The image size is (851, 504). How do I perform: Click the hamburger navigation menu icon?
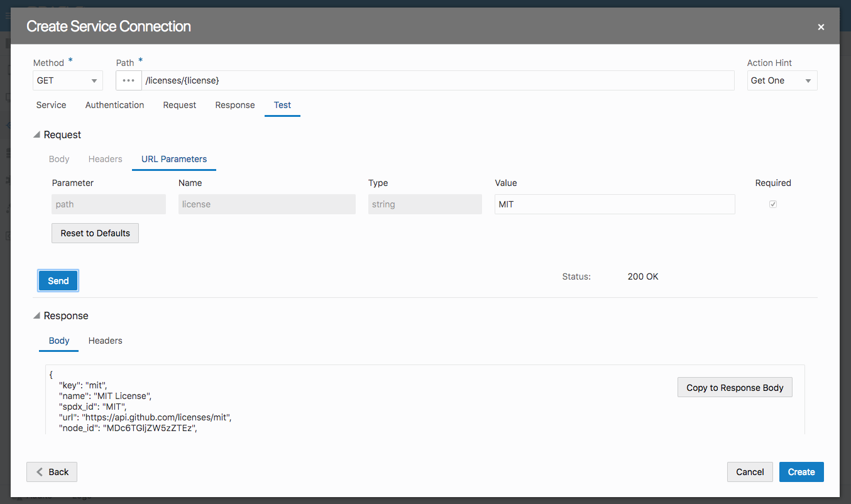click(8, 15)
